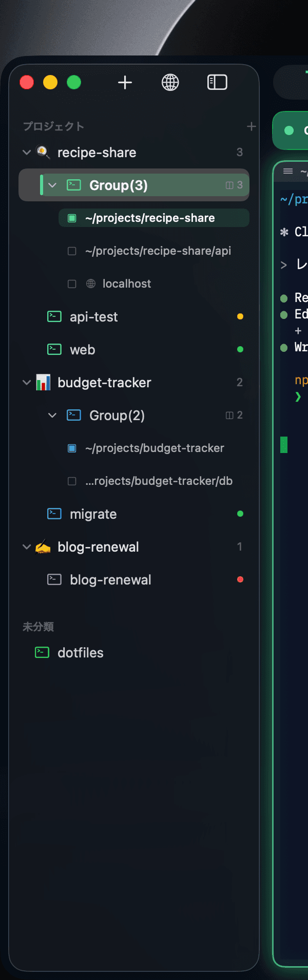Image resolution: width=308 pixels, height=980 pixels.
Task: Click the green status dot on migrate
Action: (240, 514)
